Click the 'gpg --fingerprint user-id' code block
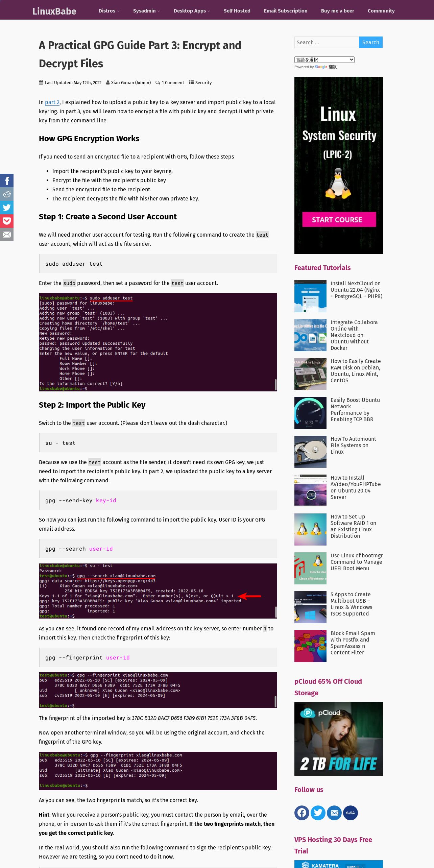 point(158,657)
